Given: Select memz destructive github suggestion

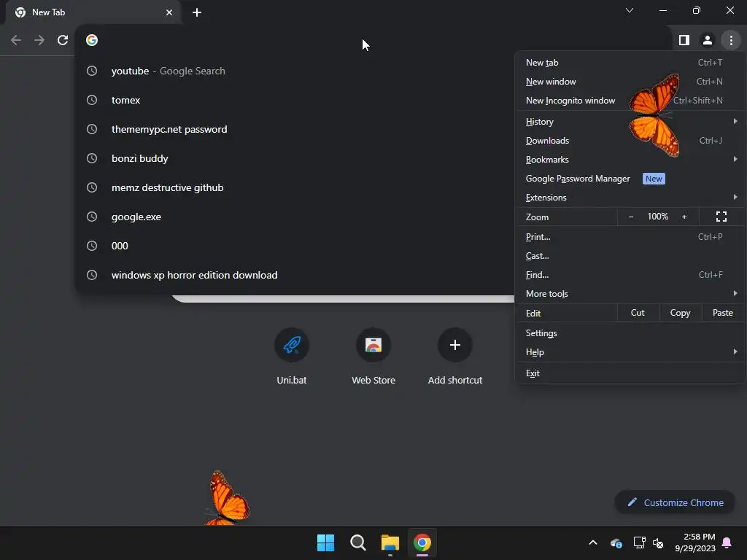Looking at the screenshot, I should point(295,187).
